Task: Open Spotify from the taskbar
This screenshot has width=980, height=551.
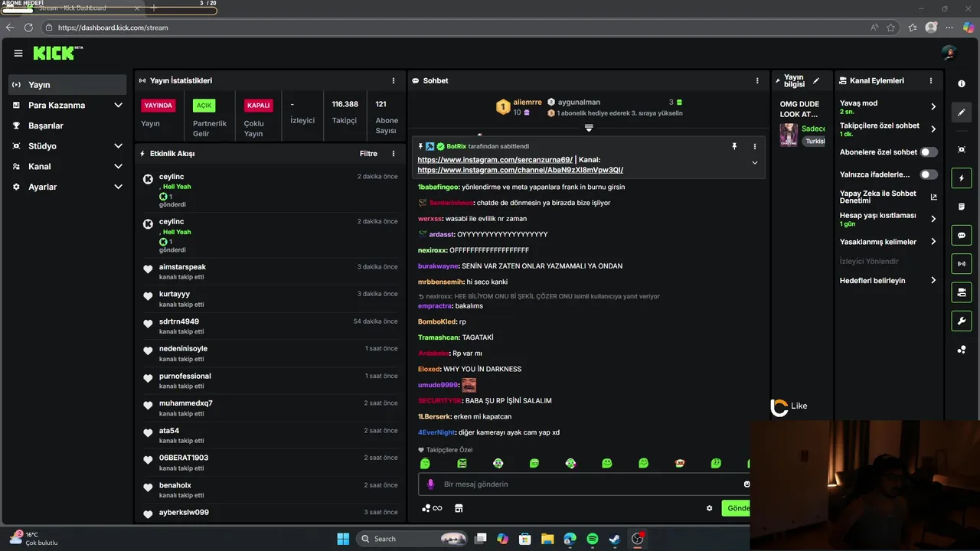Action: click(592, 539)
